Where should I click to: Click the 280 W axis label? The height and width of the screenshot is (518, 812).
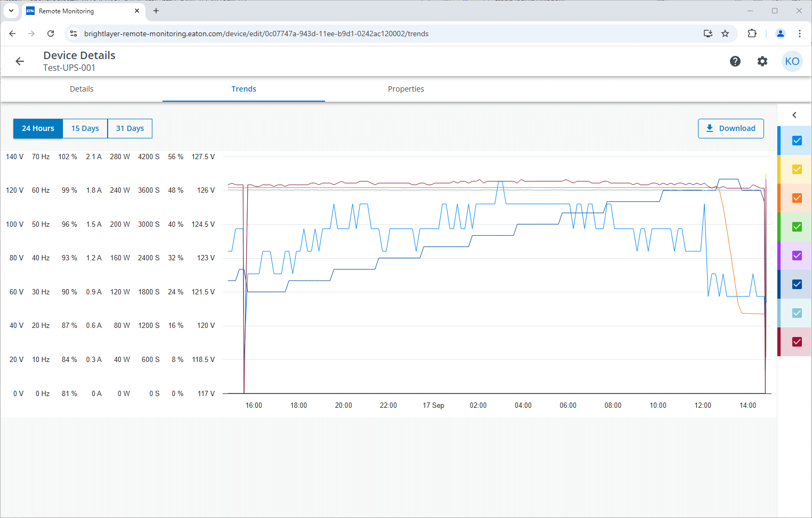(120, 157)
